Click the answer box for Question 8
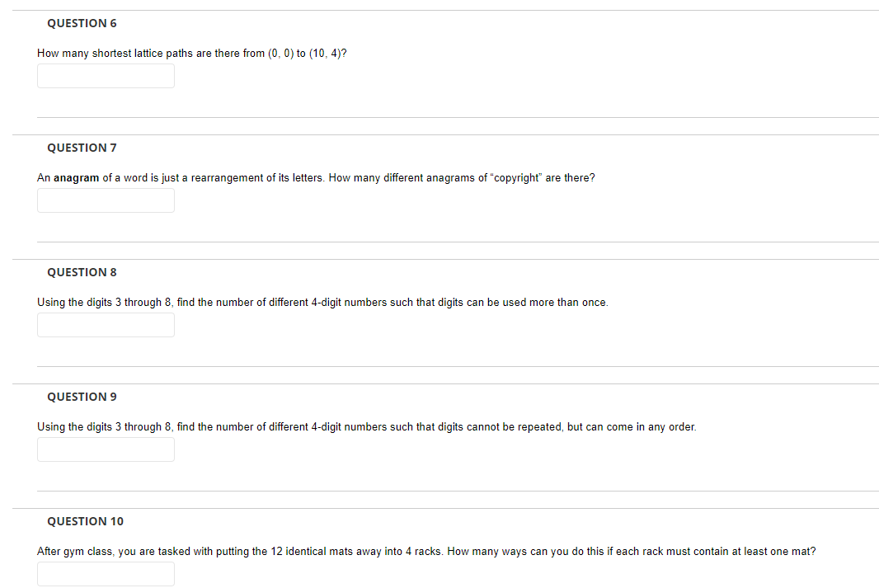 tap(106, 325)
